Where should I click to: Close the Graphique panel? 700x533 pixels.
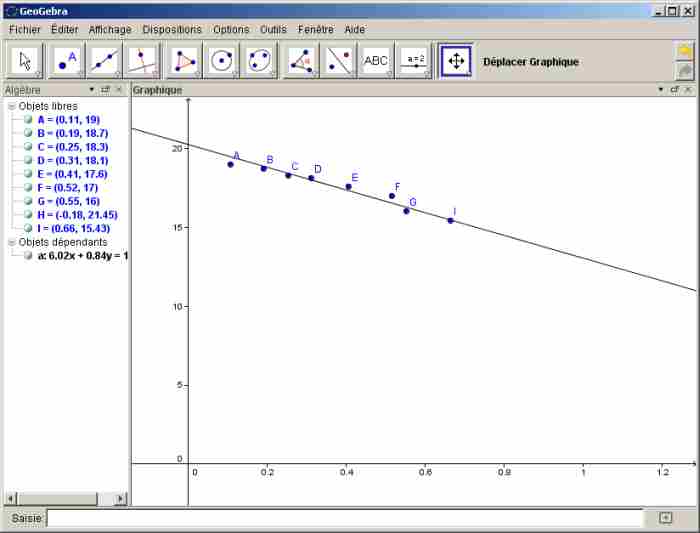click(x=688, y=90)
